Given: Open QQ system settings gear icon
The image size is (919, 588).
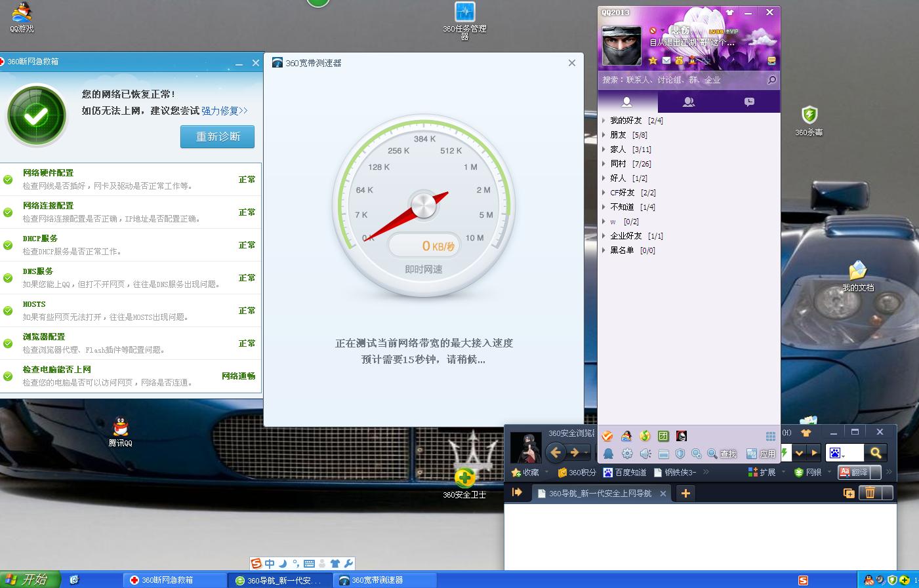Looking at the screenshot, I should [x=627, y=454].
